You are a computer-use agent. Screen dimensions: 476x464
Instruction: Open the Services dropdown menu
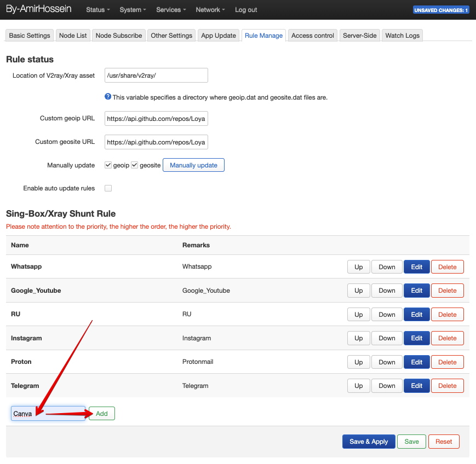click(x=171, y=10)
